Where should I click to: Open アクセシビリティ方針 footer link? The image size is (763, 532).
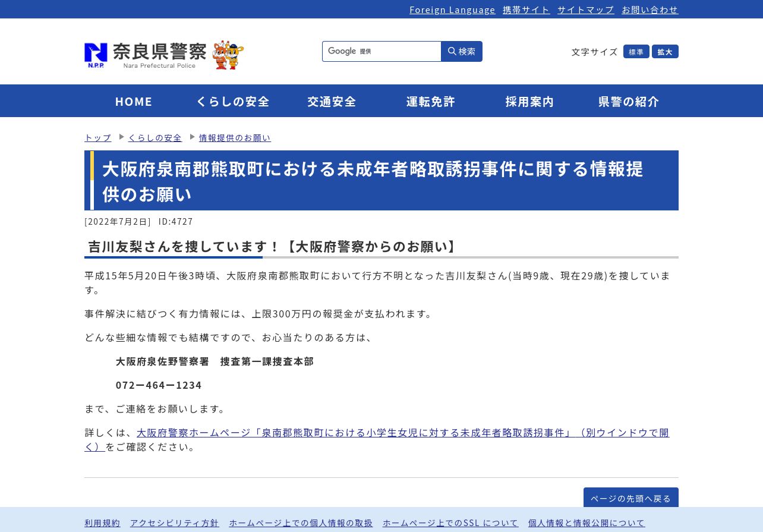pyautogui.click(x=175, y=523)
